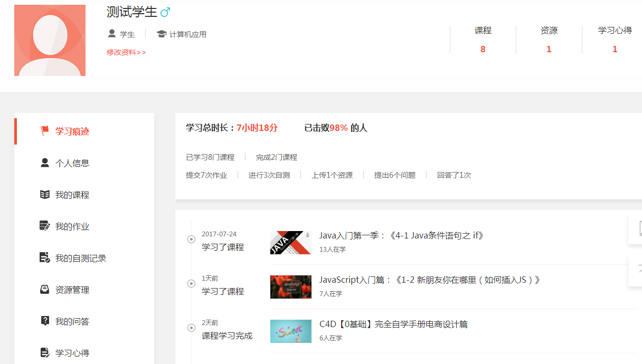Click the timeline marker for 2017-07-24
Viewport: 642px width, 364px height.
pyautogui.click(x=191, y=240)
